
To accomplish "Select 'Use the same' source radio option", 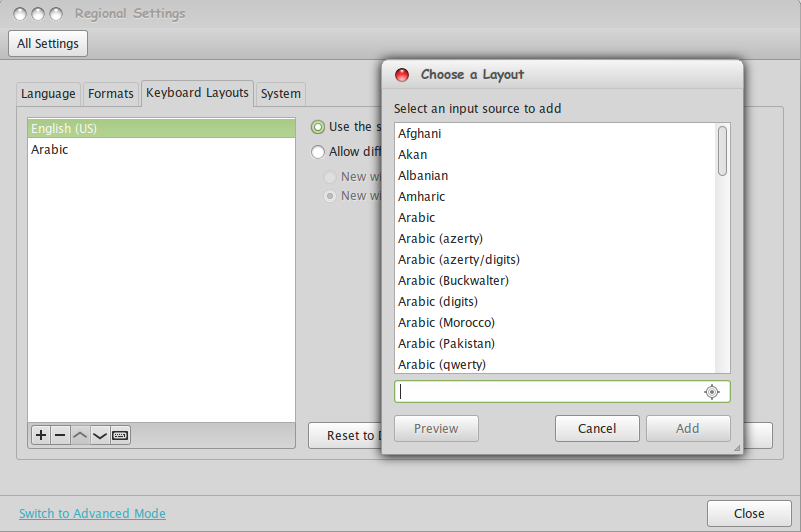I will point(318,127).
